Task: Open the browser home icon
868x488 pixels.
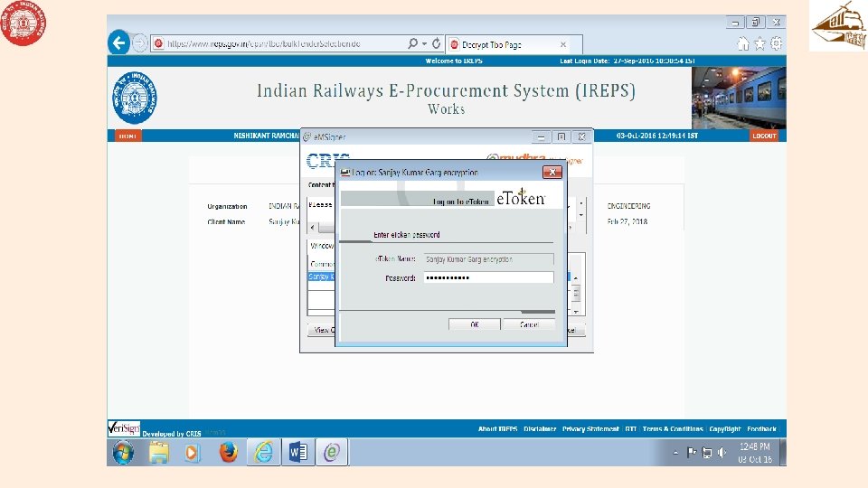Action: [x=743, y=43]
